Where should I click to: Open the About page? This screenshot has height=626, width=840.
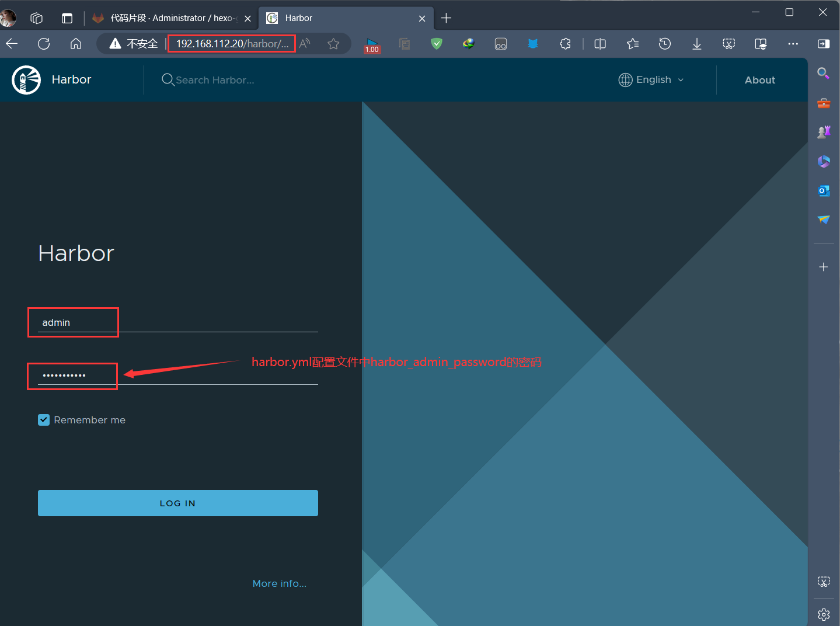tap(760, 80)
